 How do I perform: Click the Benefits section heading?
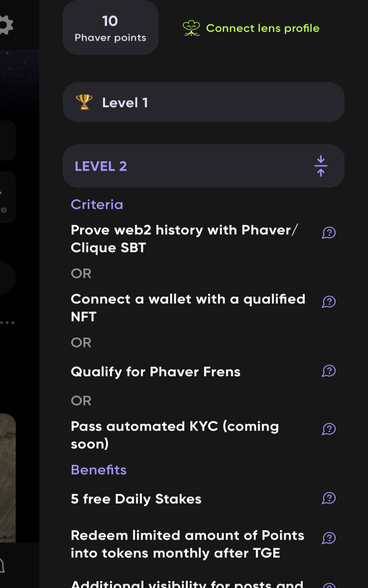(x=99, y=470)
